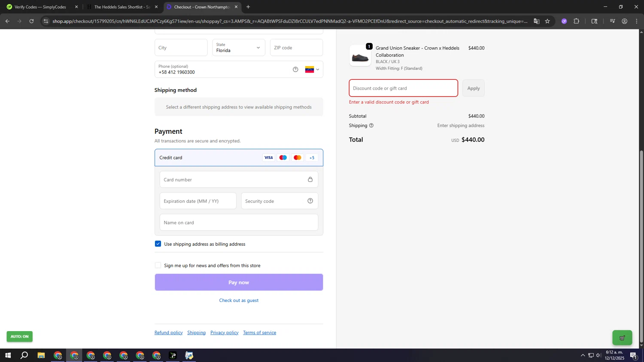Show the +5 more card types
The height and width of the screenshot is (362, 644).
point(312,158)
